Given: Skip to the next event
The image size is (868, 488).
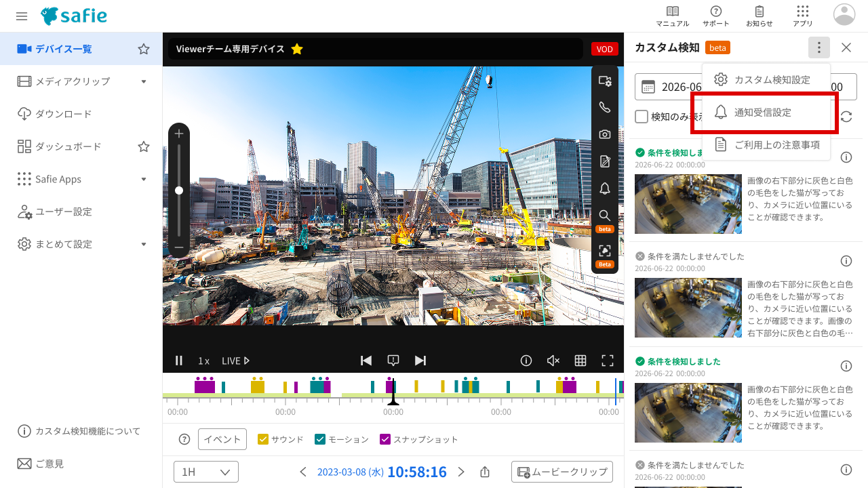Looking at the screenshot, I should [420, 361].
